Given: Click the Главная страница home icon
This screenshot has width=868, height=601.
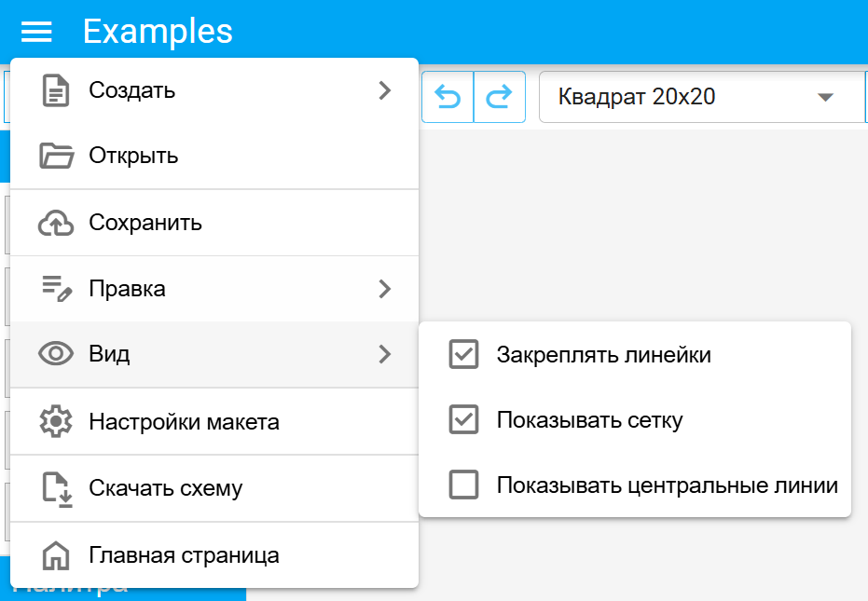Looking at the screenshot, I should (x=56, y=553).
